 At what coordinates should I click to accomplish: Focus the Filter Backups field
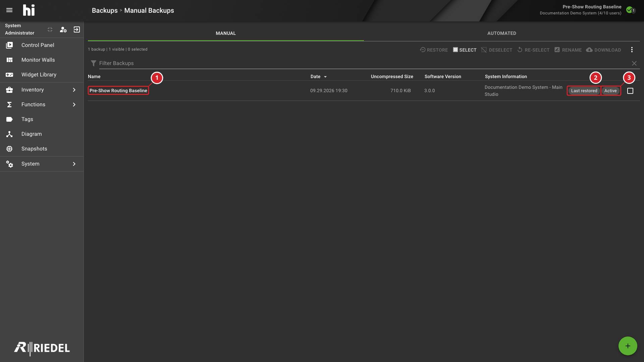364,63
